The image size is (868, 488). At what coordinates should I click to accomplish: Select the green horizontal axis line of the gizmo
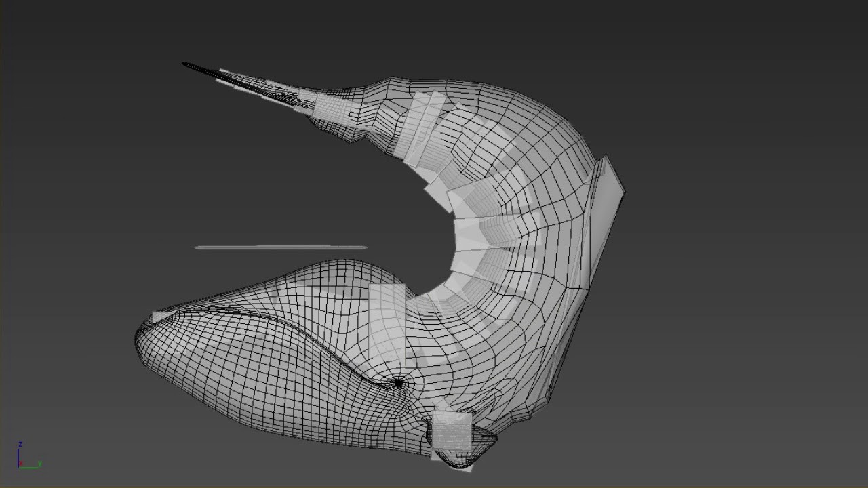point(29,468)
